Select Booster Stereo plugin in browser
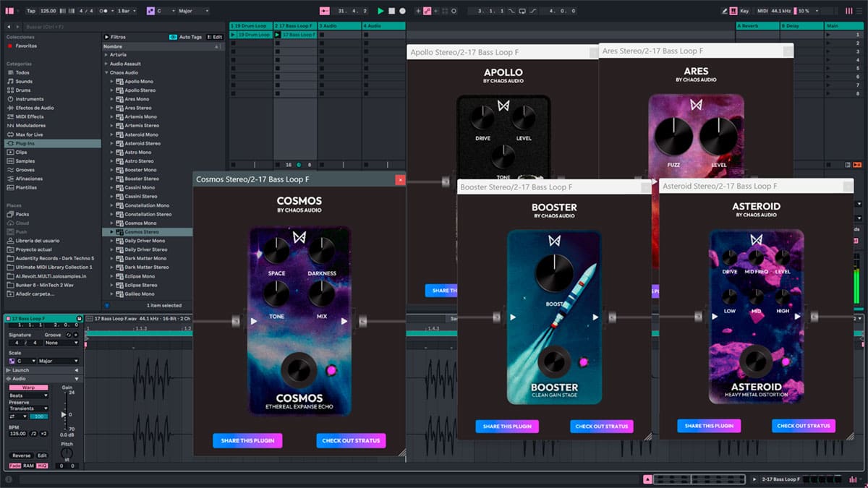Viewport: 868px width, 488px height. 142,179
